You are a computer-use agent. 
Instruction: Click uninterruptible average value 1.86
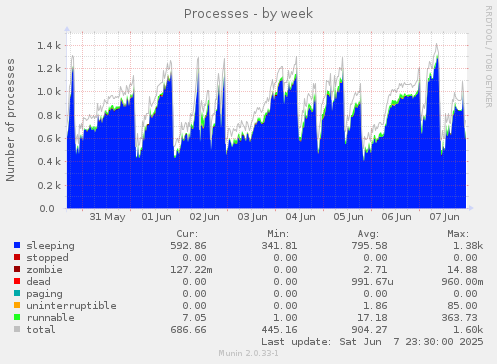376,306
